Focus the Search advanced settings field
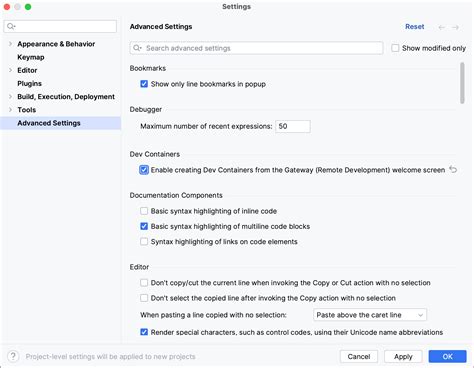Screen dimensions: 474x368 [x=256, y=48]
